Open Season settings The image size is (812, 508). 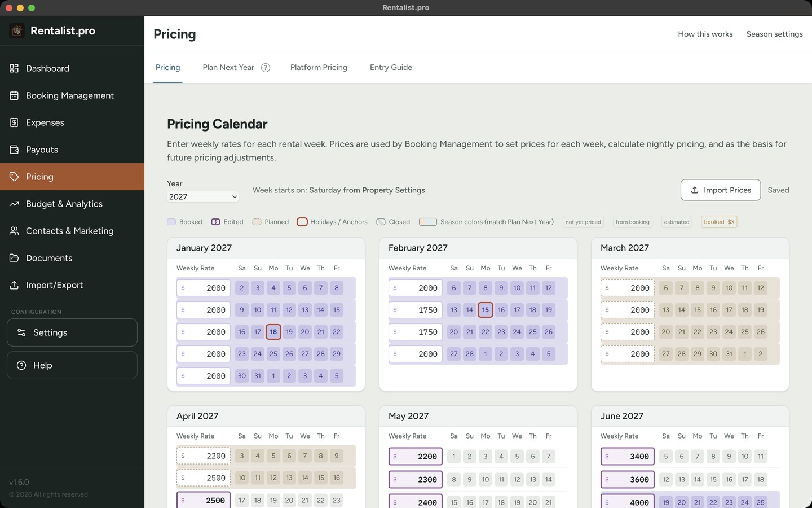click(x=774, y=34)
